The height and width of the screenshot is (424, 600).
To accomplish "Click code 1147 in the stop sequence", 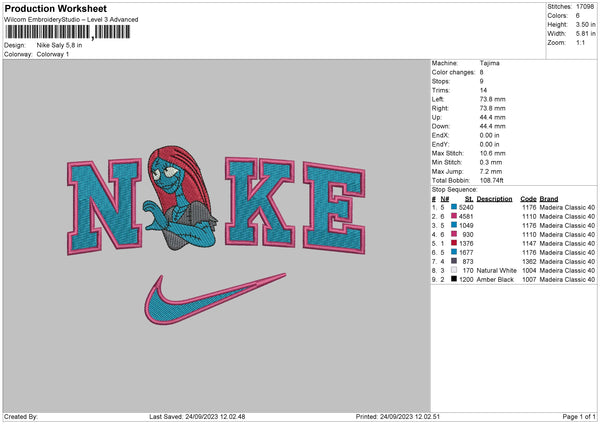I will [x=529, y=243].
